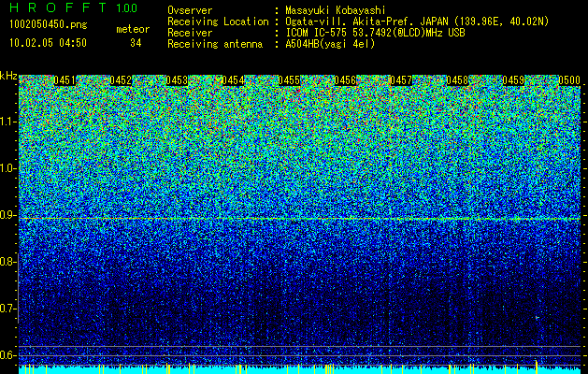Click the Receiver label
The image size is (588, 374).
pyautogui.click(x=190, y=33)
